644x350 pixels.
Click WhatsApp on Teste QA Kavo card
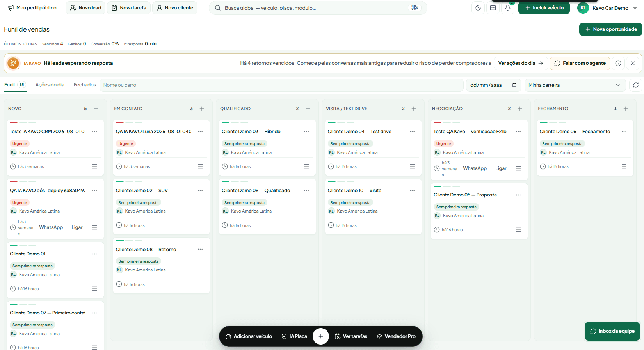(475, 168)
